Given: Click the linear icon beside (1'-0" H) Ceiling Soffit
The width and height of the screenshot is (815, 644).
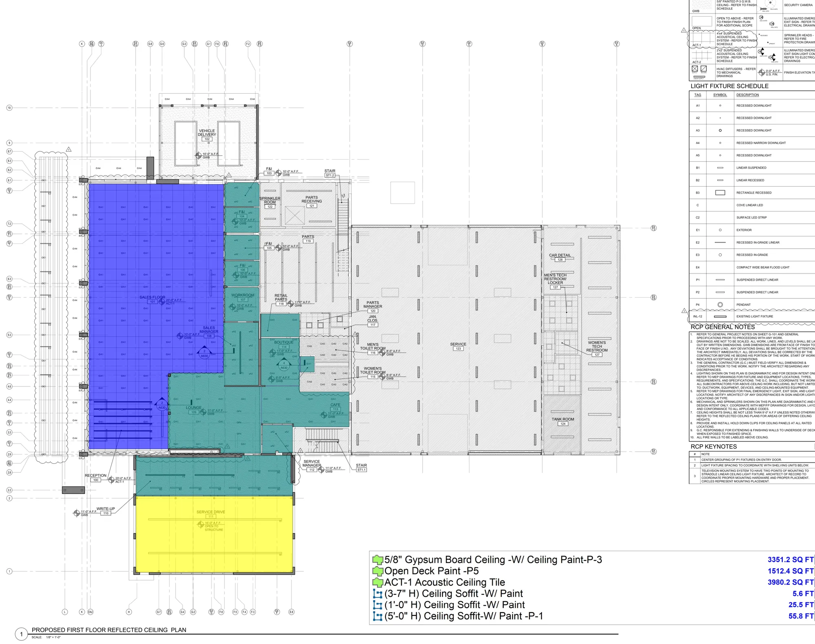Looking at the screenshot, I should pos(378,605).
